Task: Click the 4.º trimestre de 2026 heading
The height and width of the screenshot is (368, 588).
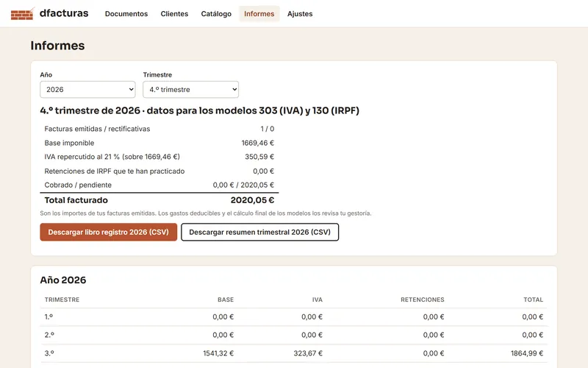Action: pos(199,110)
